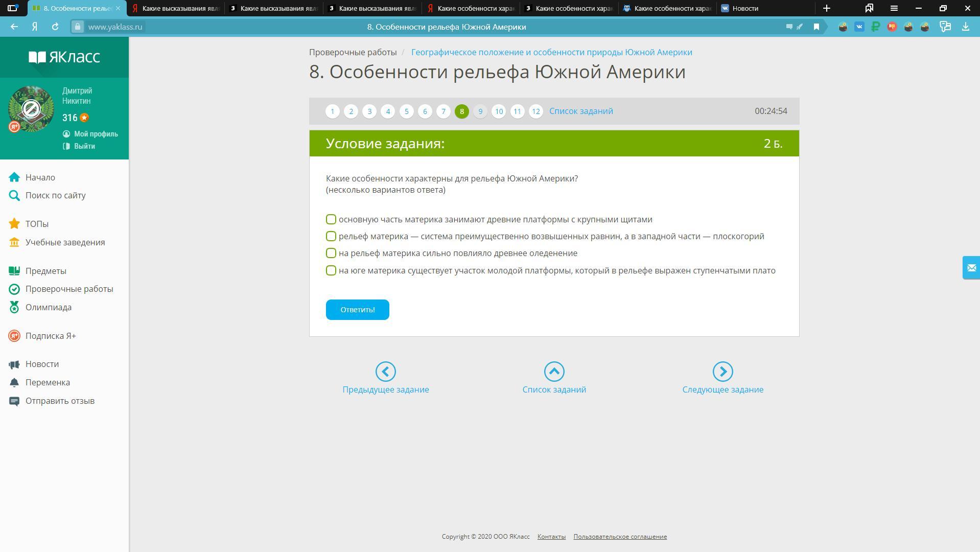
Task: Go to task number 5
Action: point(407,111)
